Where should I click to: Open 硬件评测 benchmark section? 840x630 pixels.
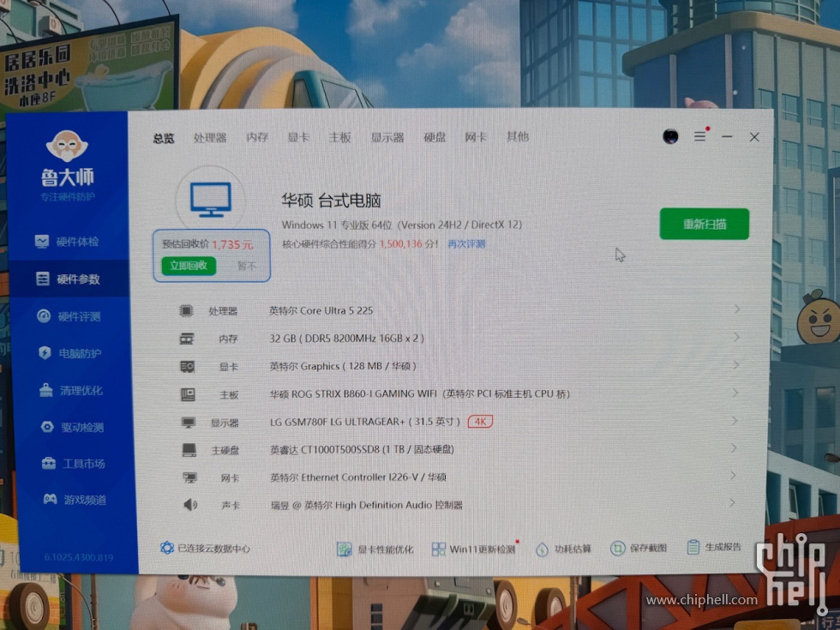coord(69,316)
